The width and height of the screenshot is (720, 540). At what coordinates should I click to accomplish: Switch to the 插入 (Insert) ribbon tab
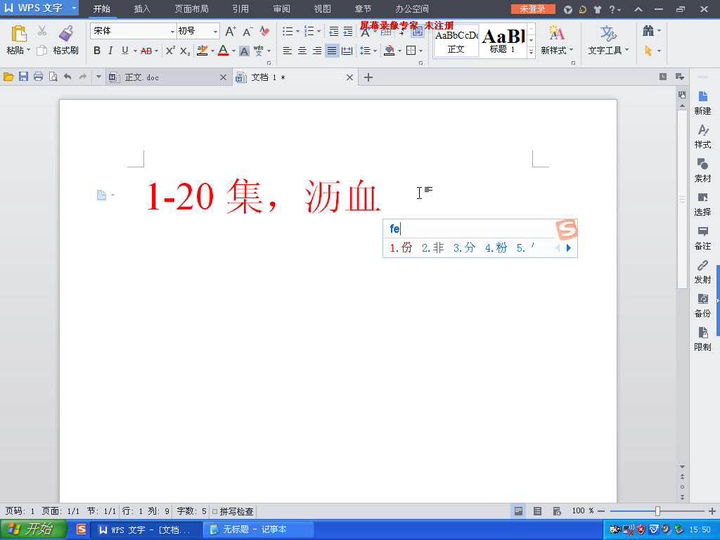point(142,8)
